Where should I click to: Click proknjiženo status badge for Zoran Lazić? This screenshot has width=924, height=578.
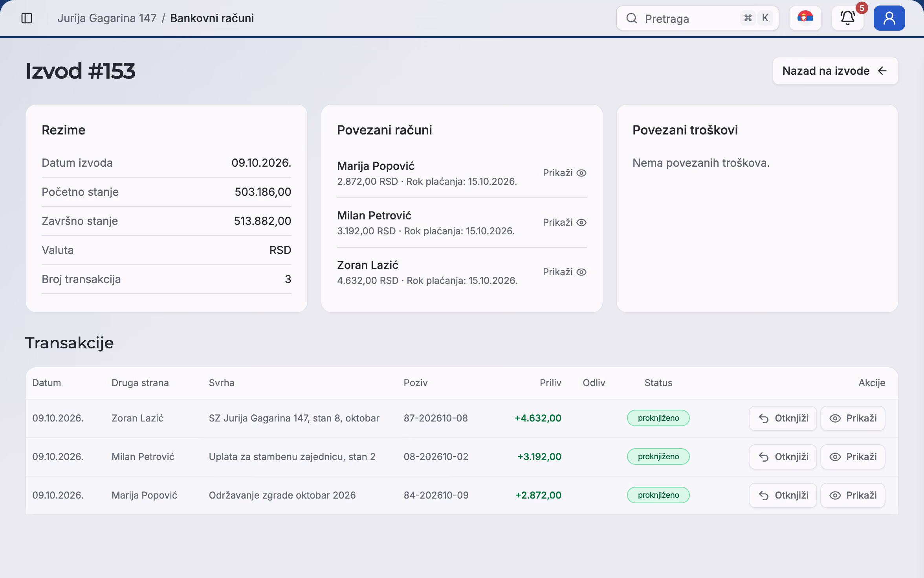point(658,418)
